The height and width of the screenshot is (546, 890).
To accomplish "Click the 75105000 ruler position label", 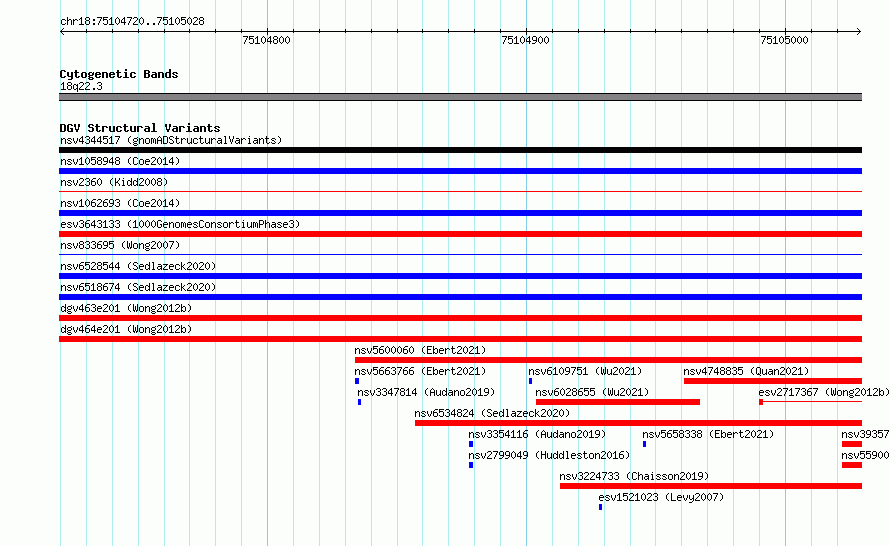I will (784, 40).
